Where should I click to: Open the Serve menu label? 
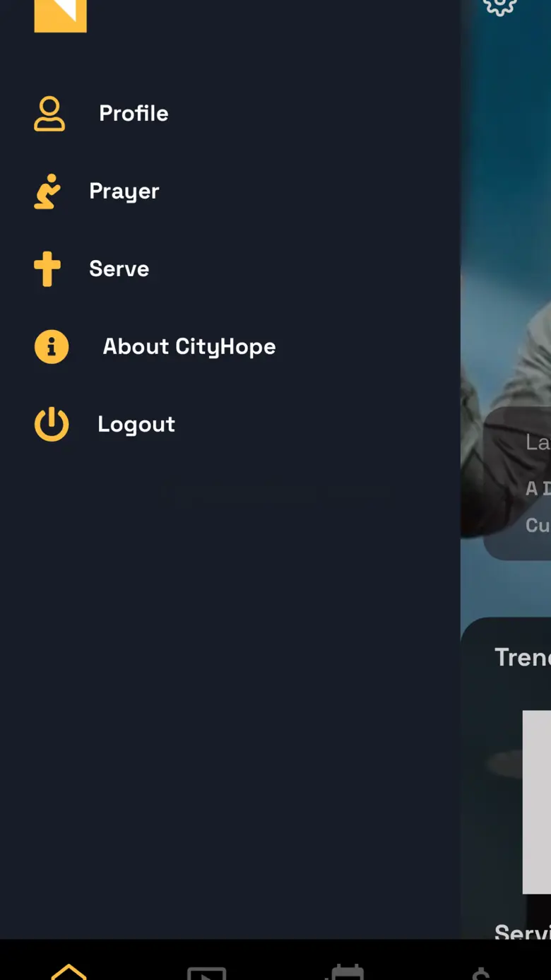119,268
